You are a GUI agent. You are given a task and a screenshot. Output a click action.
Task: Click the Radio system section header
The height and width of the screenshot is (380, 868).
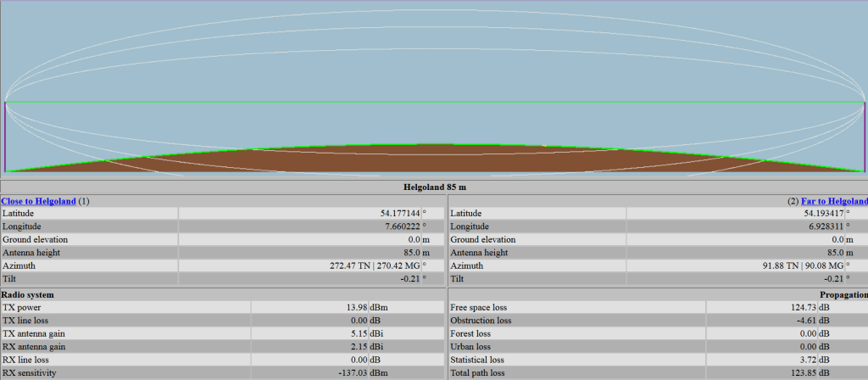pos(30,293)
